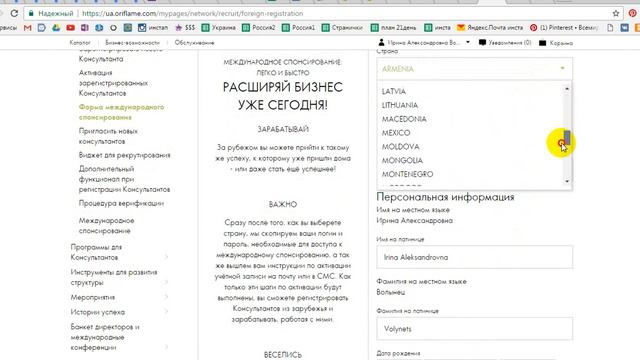This screenshot has height=360, width=640.
Task: Select MONTENEGRO from the country list
Action: [407, 174]
